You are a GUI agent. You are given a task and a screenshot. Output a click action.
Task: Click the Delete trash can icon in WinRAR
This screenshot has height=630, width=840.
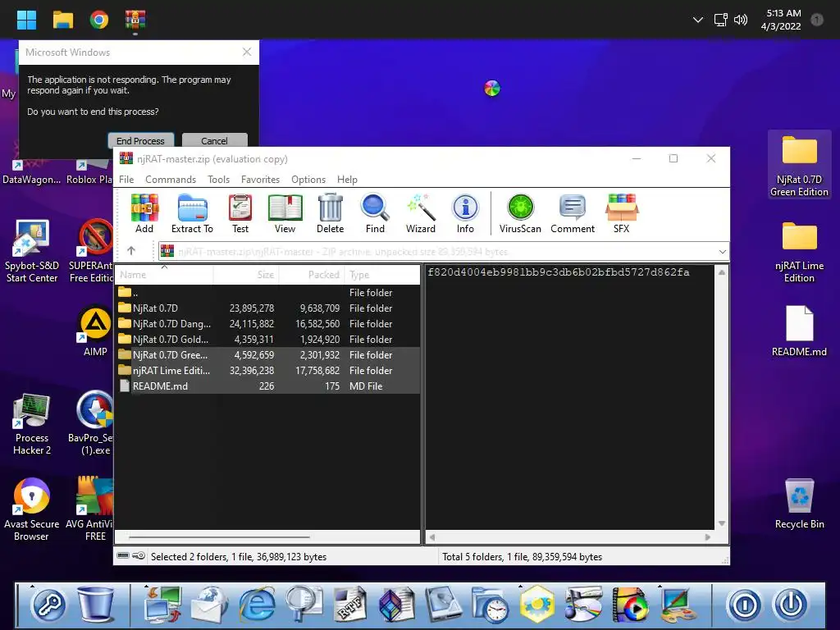coord(330,213)
